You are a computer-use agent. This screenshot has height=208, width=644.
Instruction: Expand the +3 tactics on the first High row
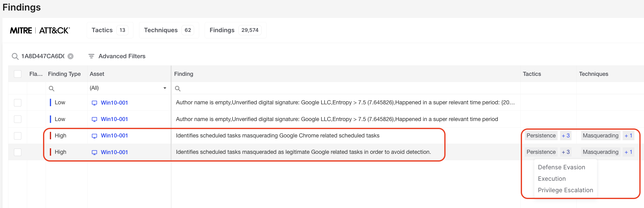(566, 136)
